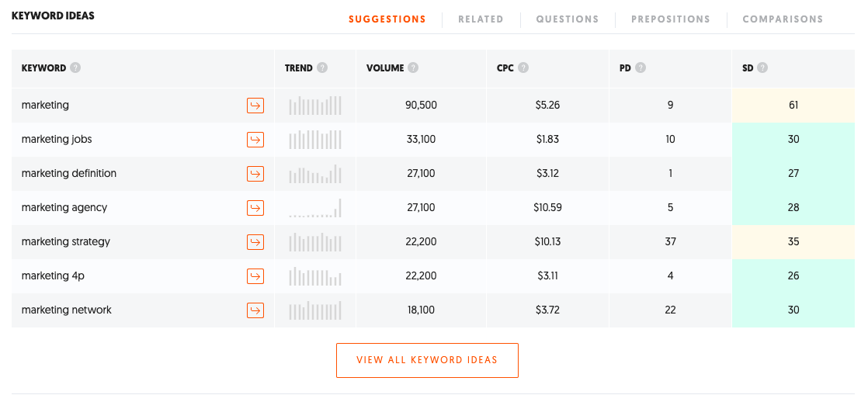
Task: Click arrow icon beside marketing 4p
Action: point(255,276)
